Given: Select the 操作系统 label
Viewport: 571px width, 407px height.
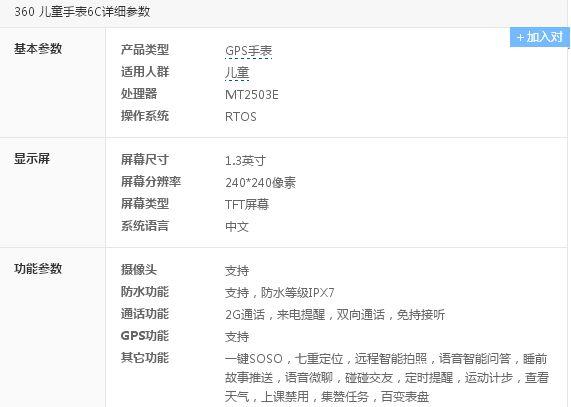Looking at the screenshot, I should [145, 116].
